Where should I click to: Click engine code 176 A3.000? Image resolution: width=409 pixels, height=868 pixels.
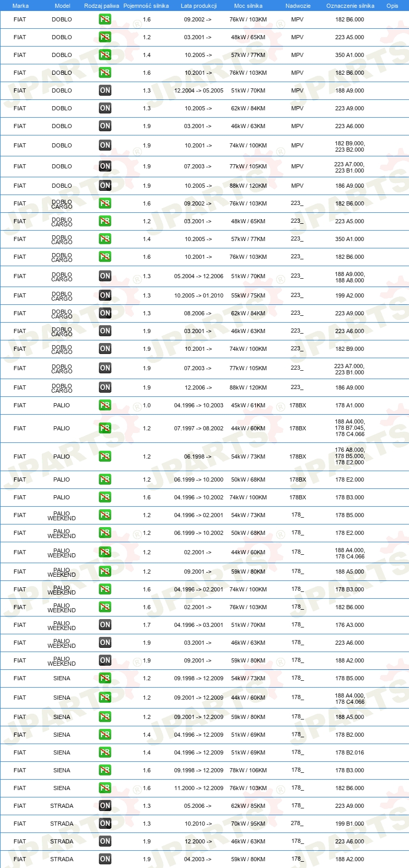350,625
